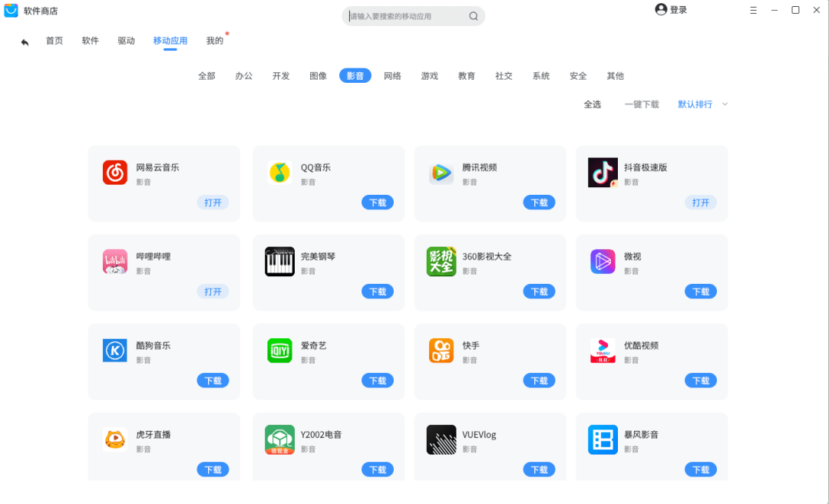Download 360影视大全 with its 下载 button
829x504 pixels.
[540, 292]
